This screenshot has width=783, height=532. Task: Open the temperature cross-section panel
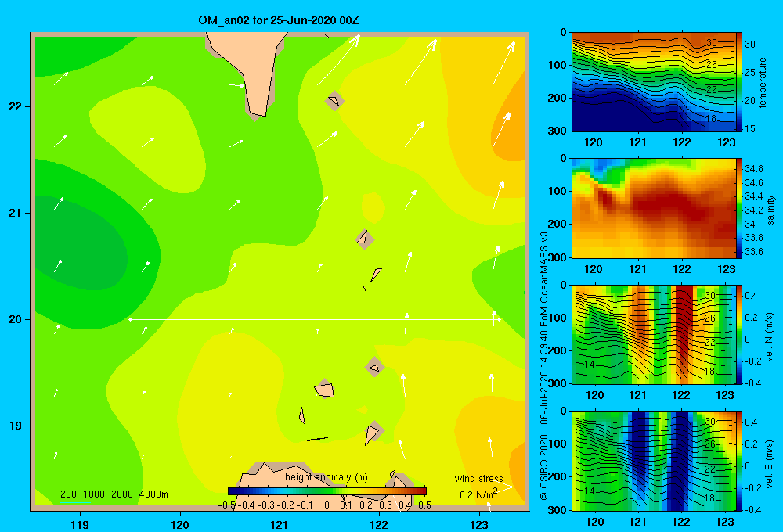[x=654, y=82]
